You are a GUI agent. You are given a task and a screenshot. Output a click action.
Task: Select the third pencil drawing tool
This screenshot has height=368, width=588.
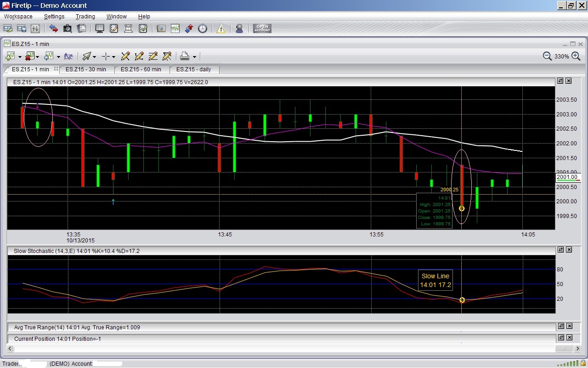pos(153,56)
